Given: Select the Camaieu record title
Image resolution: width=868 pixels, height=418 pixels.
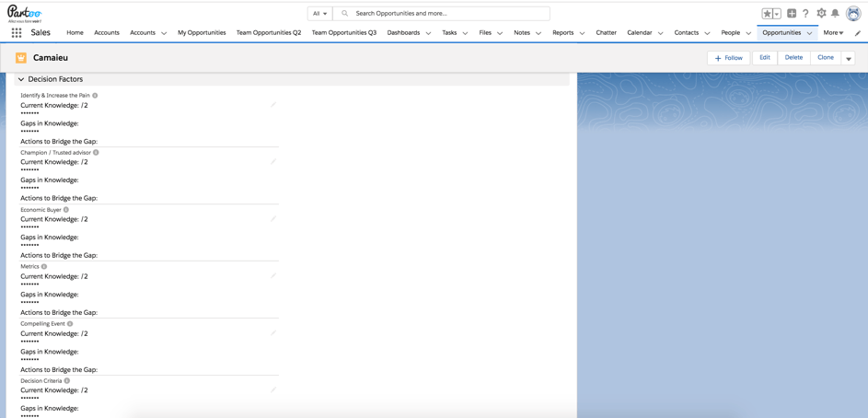Looking at the screenshot, I should pos(51,58).
